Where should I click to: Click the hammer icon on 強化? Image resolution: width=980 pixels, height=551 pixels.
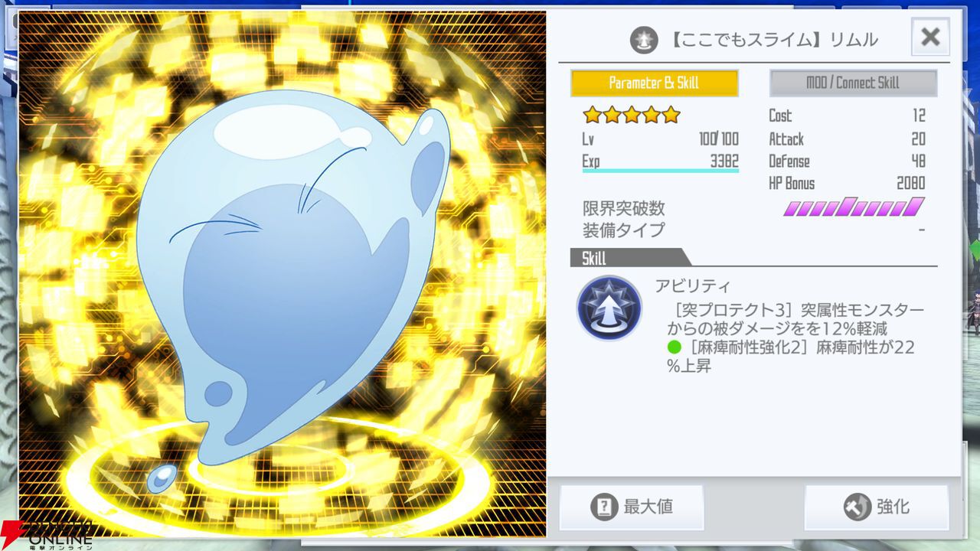coord(857,507)
